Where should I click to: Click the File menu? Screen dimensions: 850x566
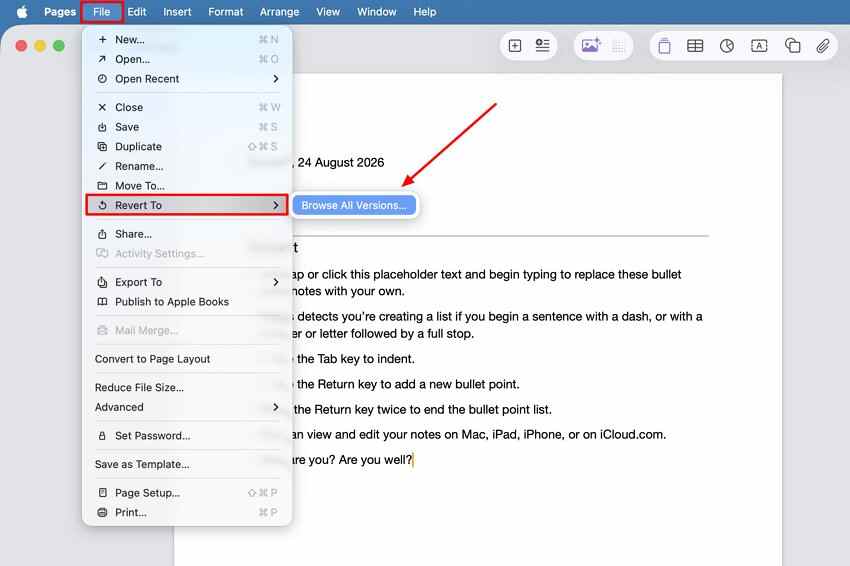[x=101, y=12]
